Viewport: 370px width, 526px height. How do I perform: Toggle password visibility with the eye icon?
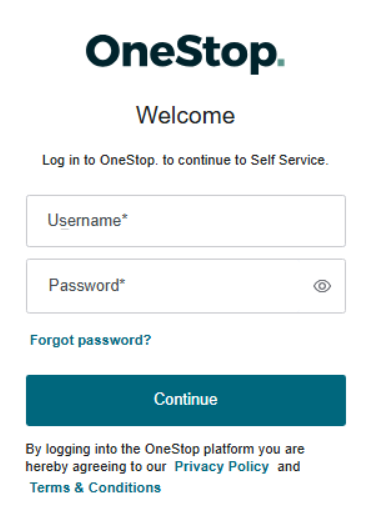click(322, 286)
